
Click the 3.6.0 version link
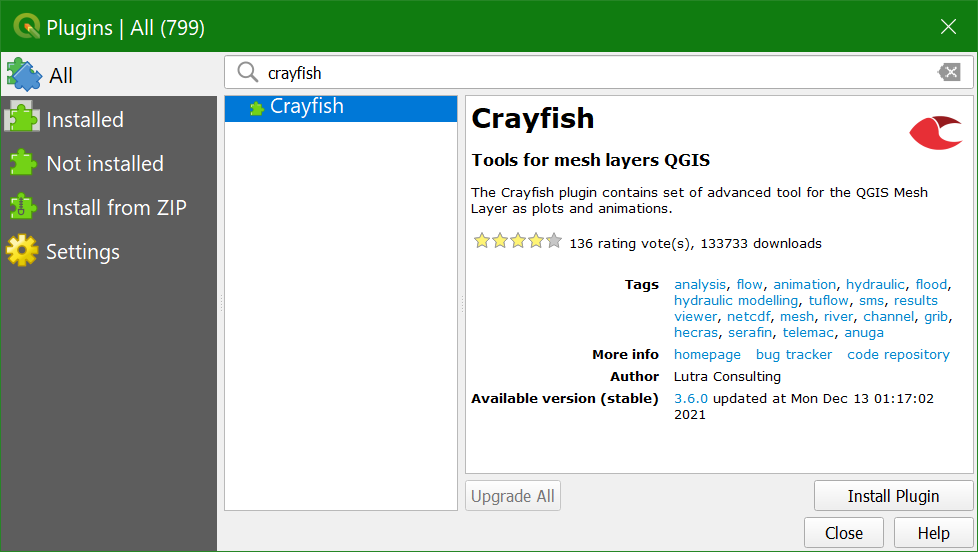(x=690, y=398)
